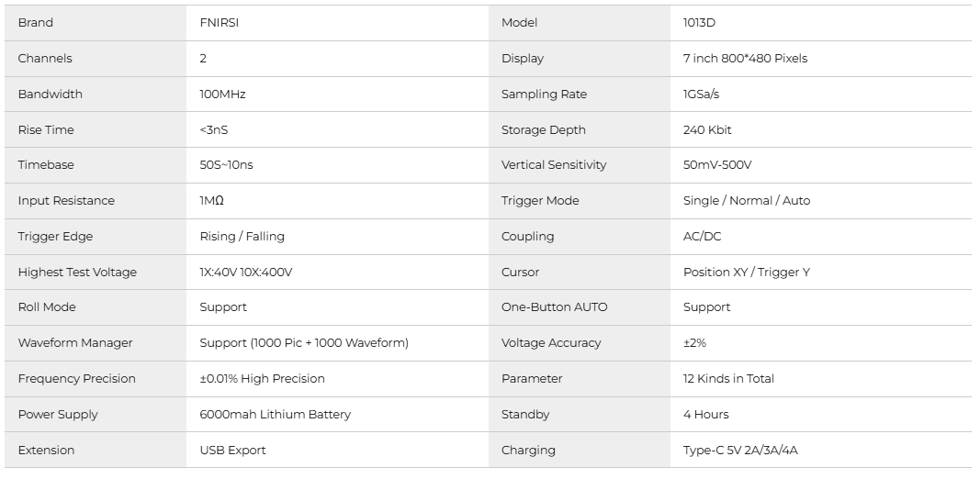Viewport: 980px width, 479px height.
Task: Click the USB Export value
Action: (232, 451)
